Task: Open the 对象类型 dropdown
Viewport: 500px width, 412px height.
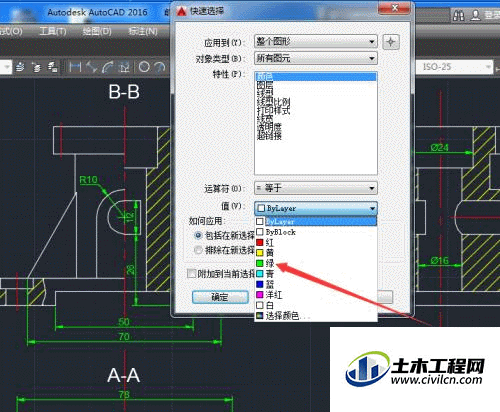Action: tap(316, 58)
